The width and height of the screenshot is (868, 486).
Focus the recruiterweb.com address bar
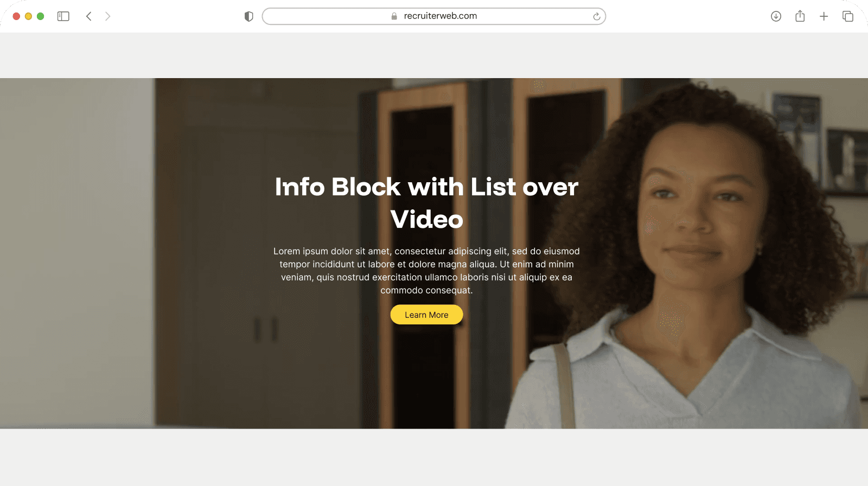tap(434, 16)
